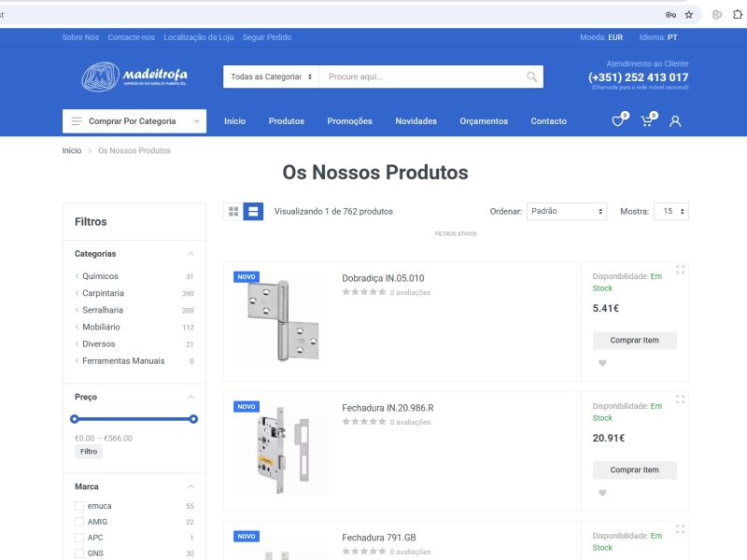747x560 pixels.
Task: Select the Mobiliário category
Action: 101,328
